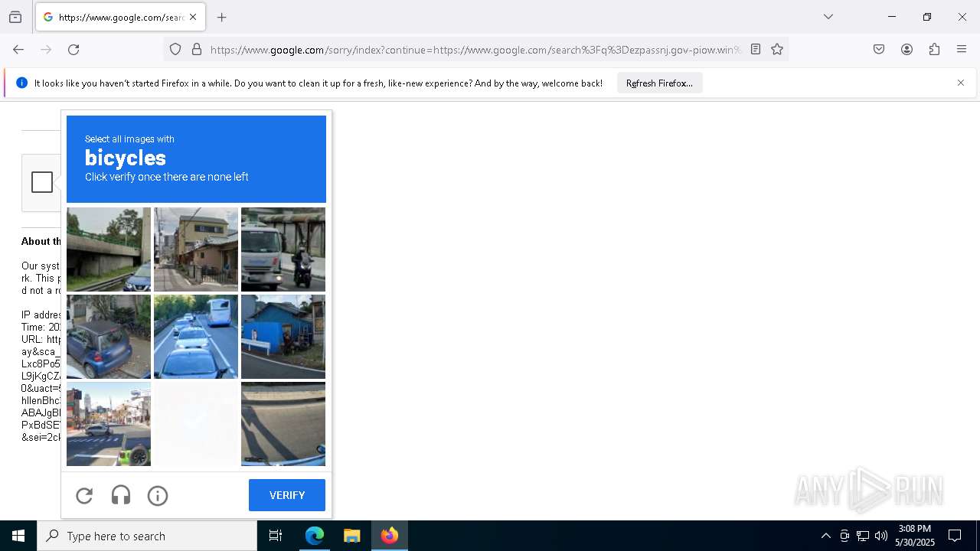The height and width of the screenshot is (551, 980).
Task: Go forward one page
Action: [x=46, y=50]
